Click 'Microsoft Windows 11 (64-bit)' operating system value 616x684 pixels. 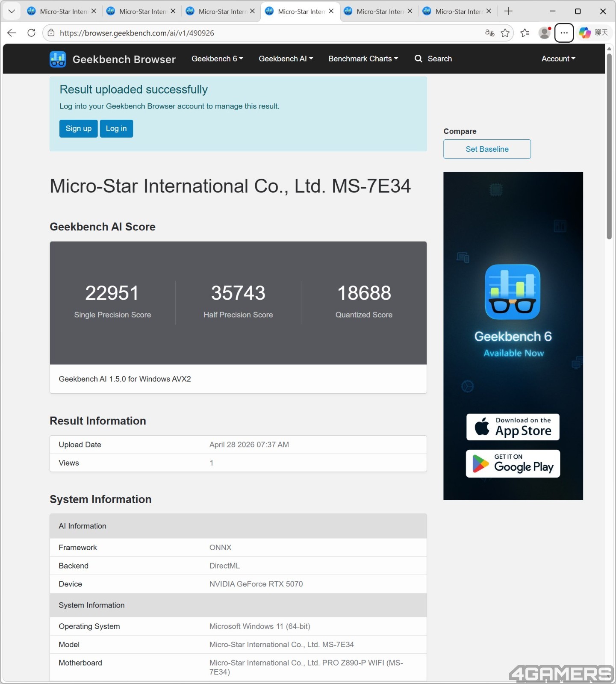tap(260, 627)
